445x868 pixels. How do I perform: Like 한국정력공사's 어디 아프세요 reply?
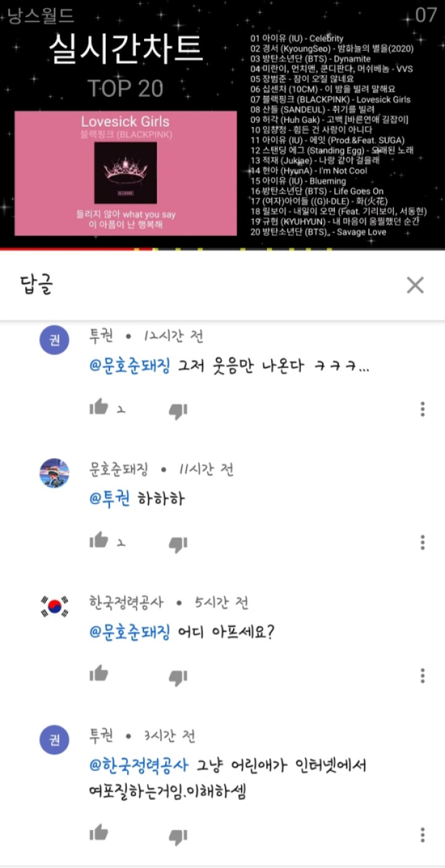coord(99,673)
